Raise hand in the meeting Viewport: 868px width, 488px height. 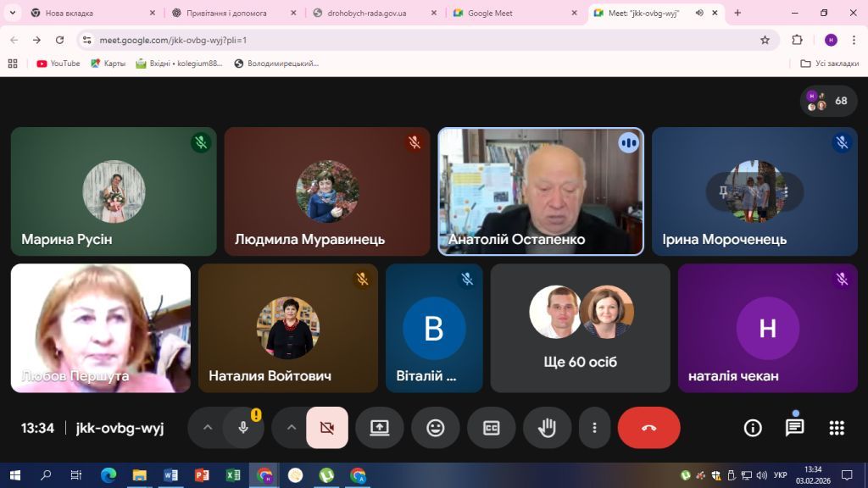tap(547, 428)
